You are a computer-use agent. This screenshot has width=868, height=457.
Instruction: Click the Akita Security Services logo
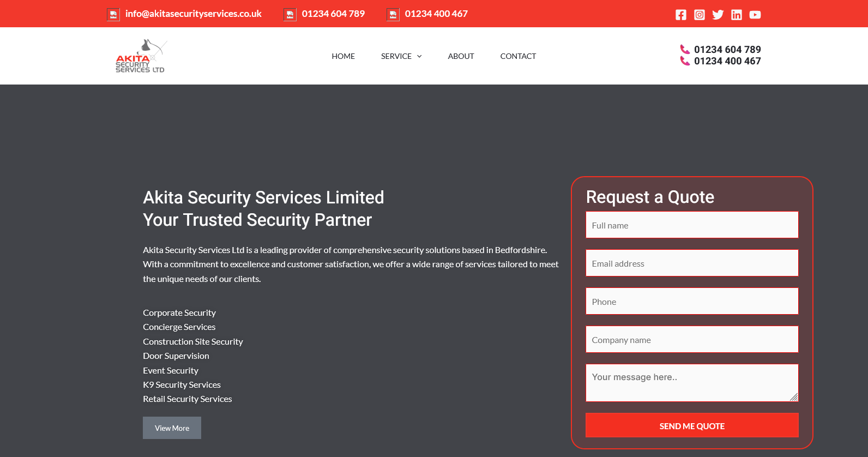pyautogui.click(x=141, y=56)
